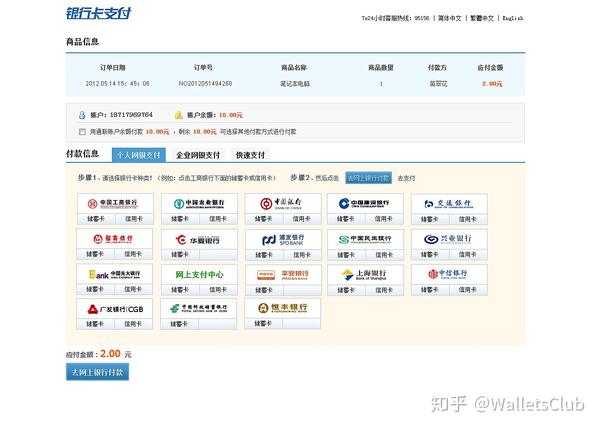600x428 pixels.
Task: Switch language to English
Action: tap(513, 18)
